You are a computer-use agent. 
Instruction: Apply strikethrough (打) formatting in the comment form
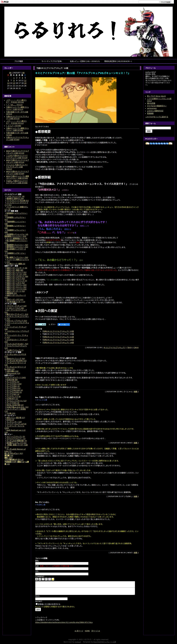tap(46, 579)
